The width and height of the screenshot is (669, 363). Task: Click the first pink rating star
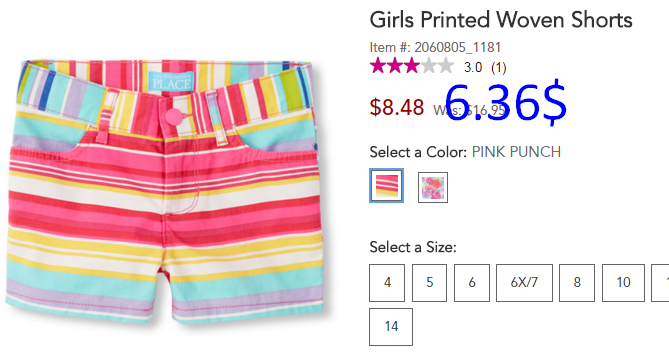378,66
